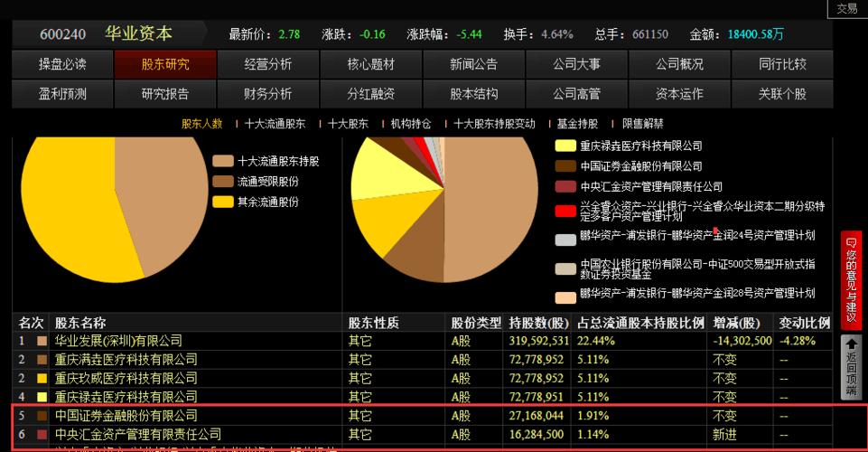The width and height of the screenshot is (868, 452).
Task: Open 股本结构 tab
Action: (x=474, y=94)
